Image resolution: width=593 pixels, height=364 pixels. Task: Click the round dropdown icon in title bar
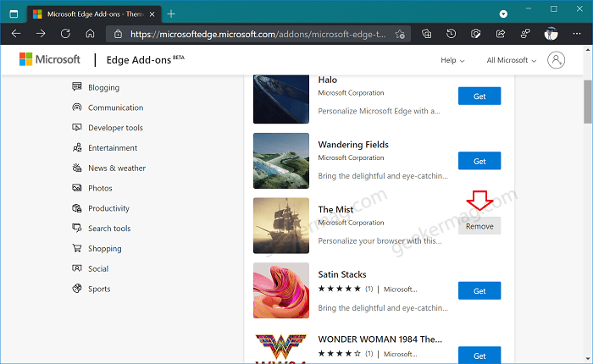coord(503,14)
